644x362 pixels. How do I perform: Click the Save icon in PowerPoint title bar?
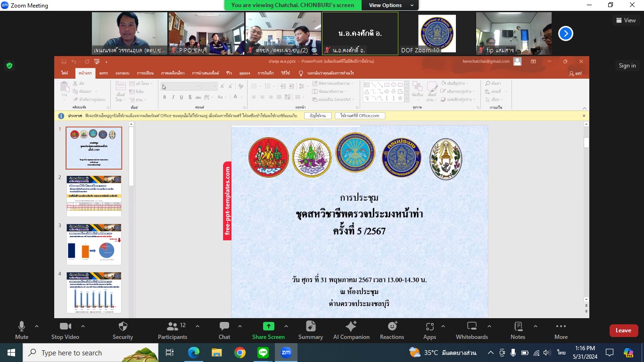click(64, 61)
